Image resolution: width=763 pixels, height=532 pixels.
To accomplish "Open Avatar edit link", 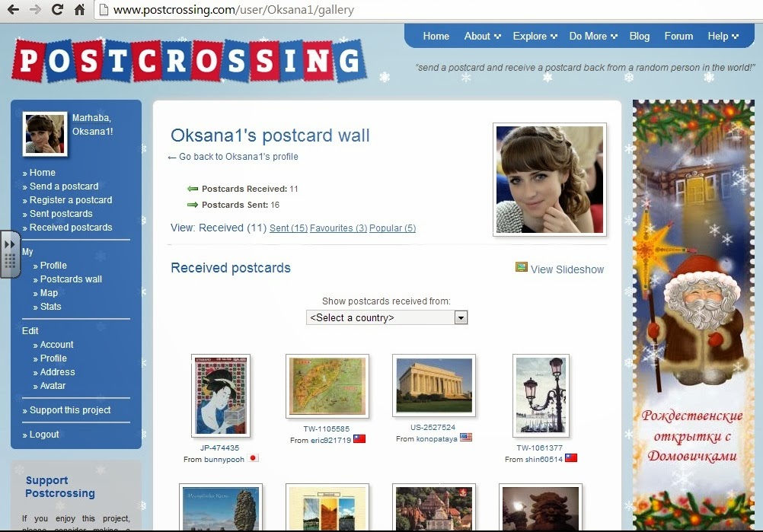I will (53, 385).
